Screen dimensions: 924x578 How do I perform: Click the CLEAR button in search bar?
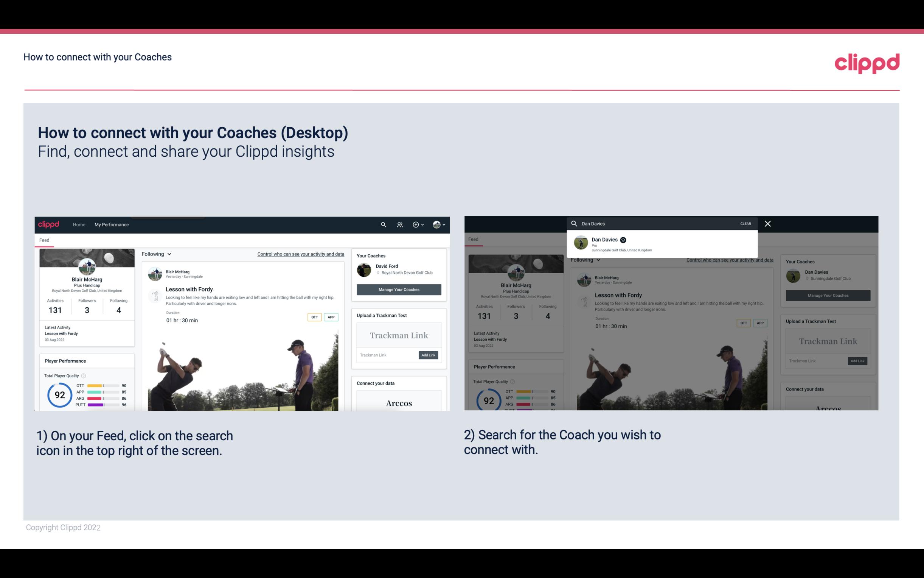tap(746, 223)
